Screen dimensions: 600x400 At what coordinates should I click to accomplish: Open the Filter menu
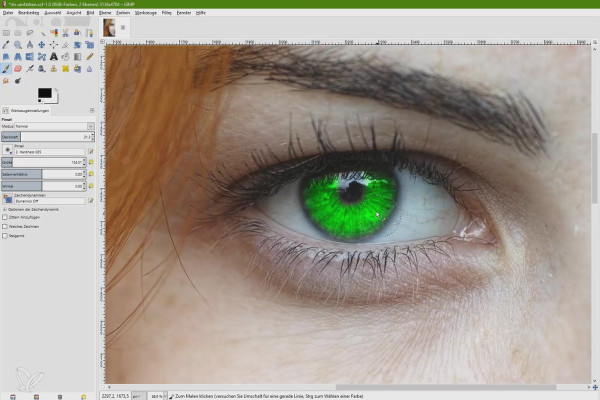coord(166,13)
